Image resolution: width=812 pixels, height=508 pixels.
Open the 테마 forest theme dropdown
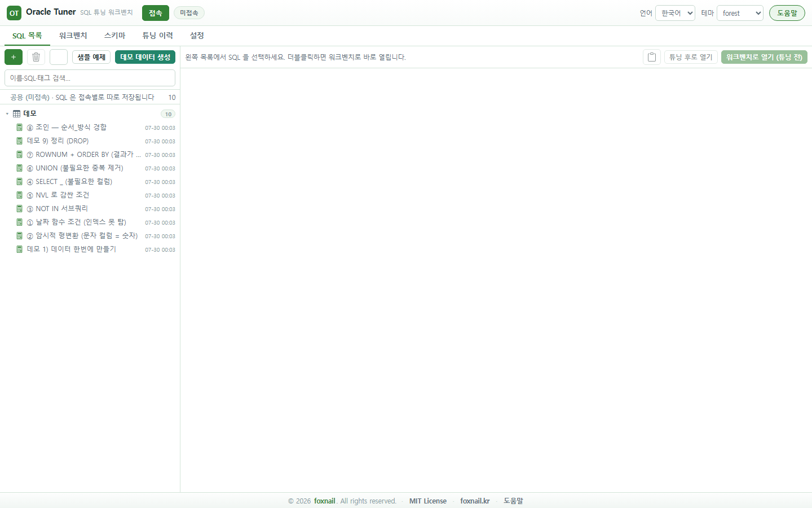click(740, 13)
